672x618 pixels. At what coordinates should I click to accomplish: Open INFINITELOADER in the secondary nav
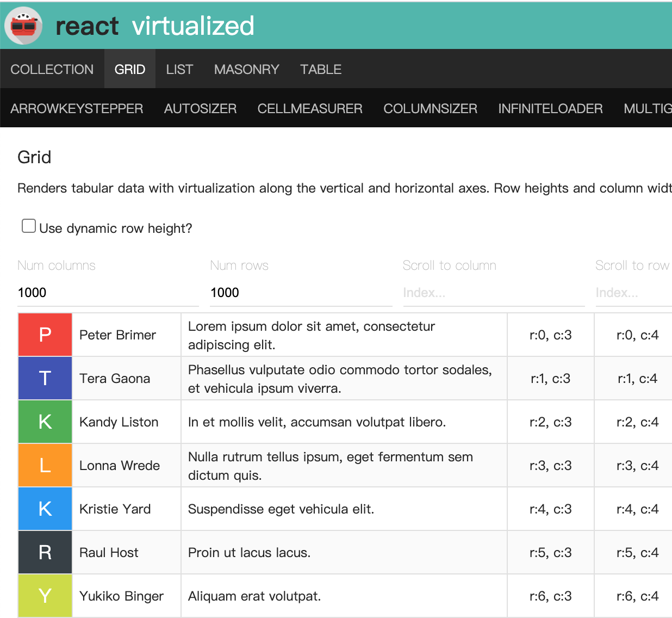[551, 108]
